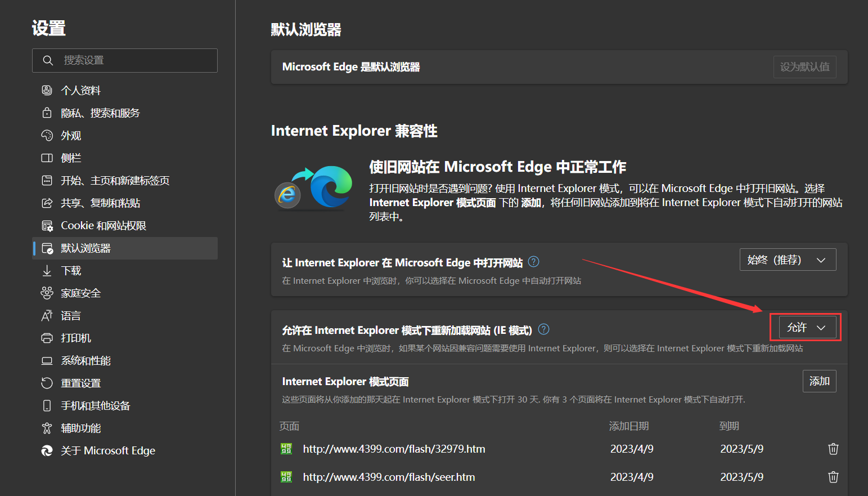868x496 pixels.
Task: Click the Edge logo beside 关于 Microsoft Edge
Action: point(47,450)
